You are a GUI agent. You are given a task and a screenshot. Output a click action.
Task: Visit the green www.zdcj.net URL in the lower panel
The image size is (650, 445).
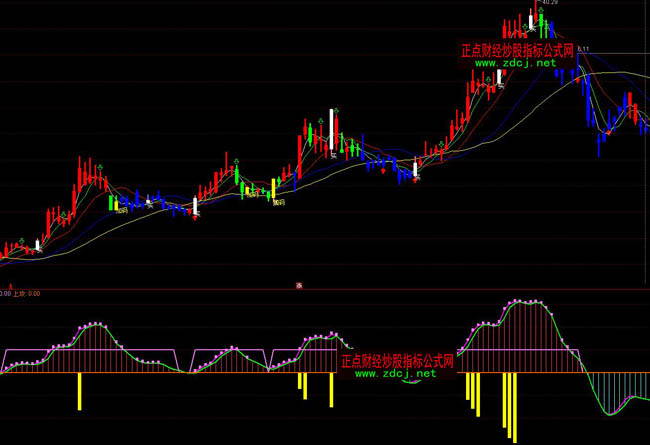point(395,374)
